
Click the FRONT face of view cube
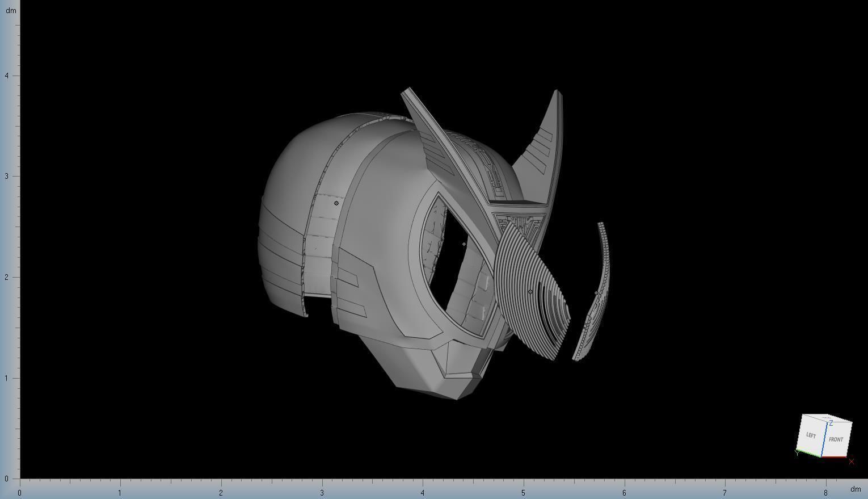(x=836, y=439)
